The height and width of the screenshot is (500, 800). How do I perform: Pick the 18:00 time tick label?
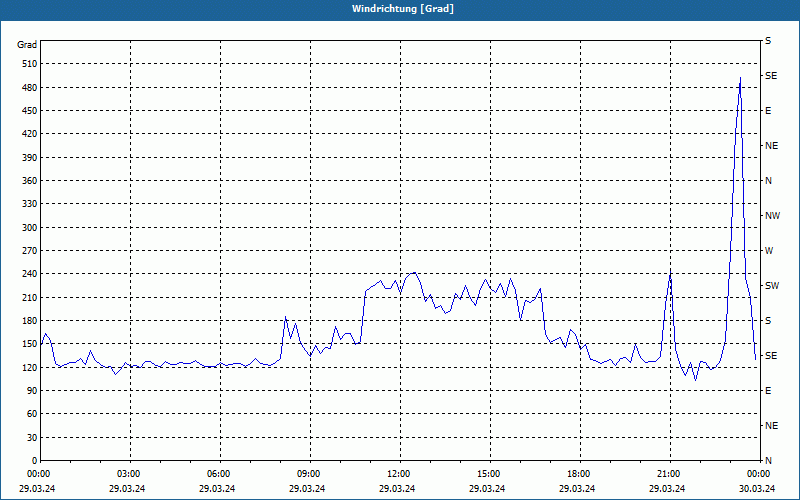(x=580, y=474)
